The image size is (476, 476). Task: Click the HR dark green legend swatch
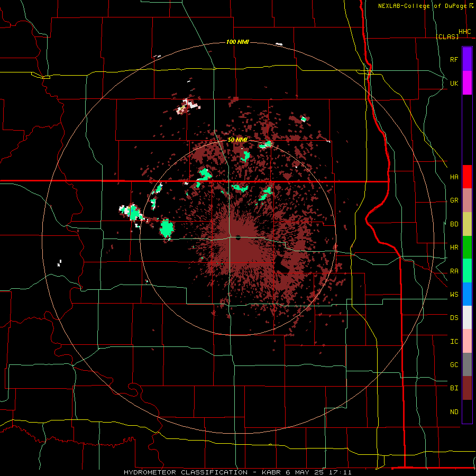tap(467, 248)
